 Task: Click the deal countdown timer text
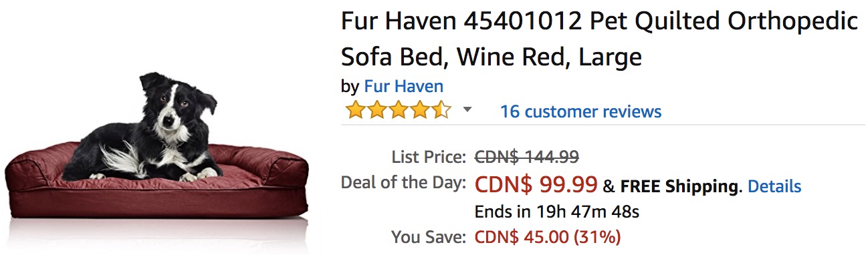[x=557, y=212]
